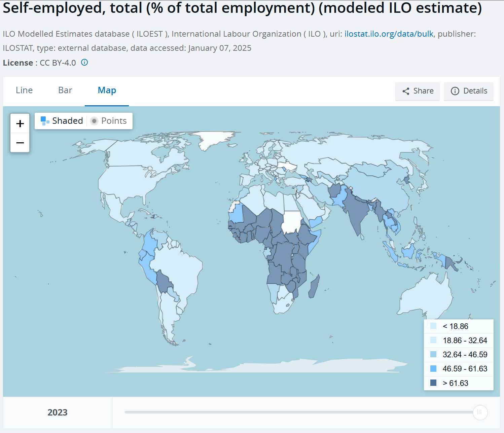Click the share icon in the Share button

point(406,91)
